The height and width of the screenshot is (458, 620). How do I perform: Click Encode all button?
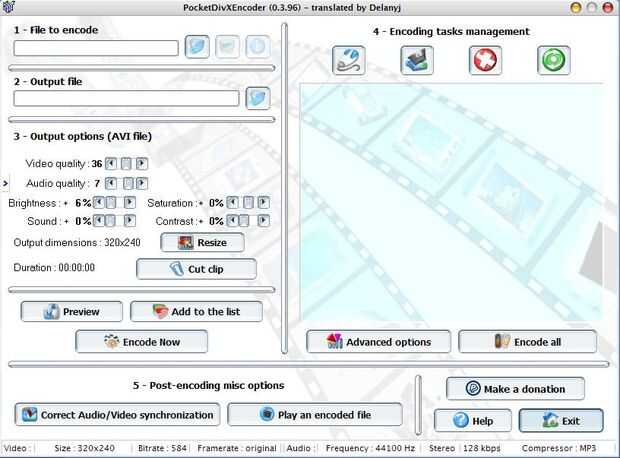click(x=527, y=342)
